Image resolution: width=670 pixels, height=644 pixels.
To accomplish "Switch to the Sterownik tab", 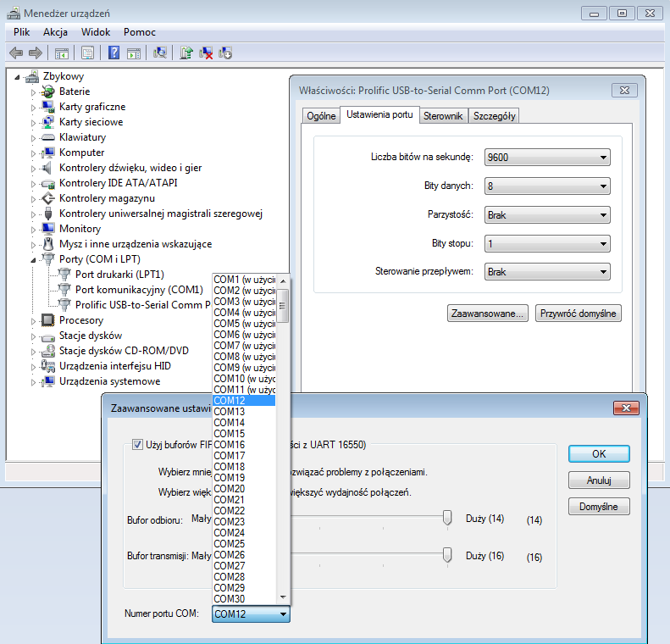I will coord(443,116).
